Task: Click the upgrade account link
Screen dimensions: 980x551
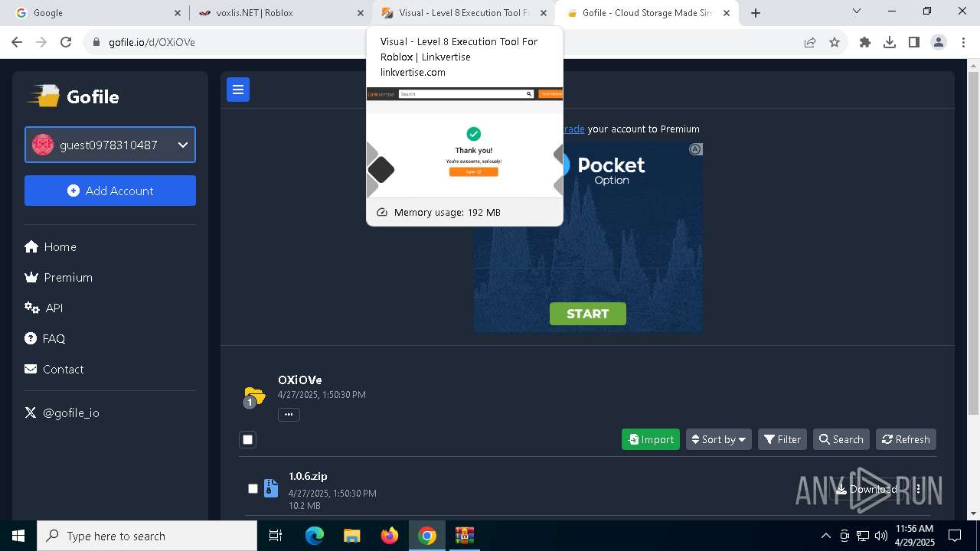Action: [x=573, y=129]
